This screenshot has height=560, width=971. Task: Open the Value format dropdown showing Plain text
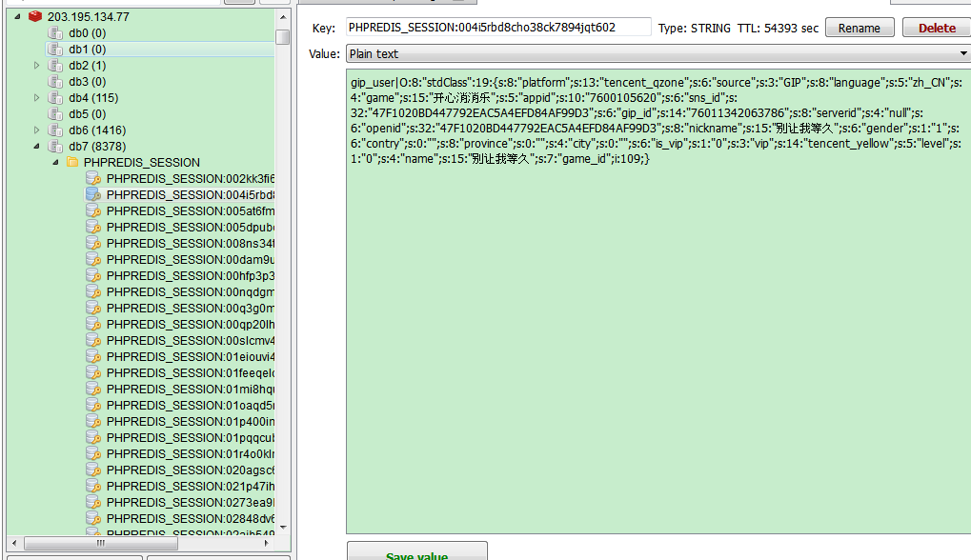[x=658, y=54]
